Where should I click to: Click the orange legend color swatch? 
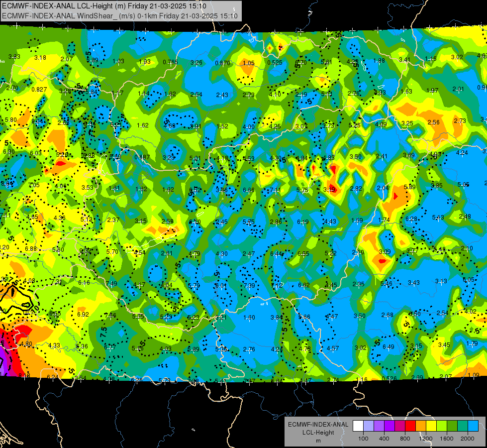421,426
